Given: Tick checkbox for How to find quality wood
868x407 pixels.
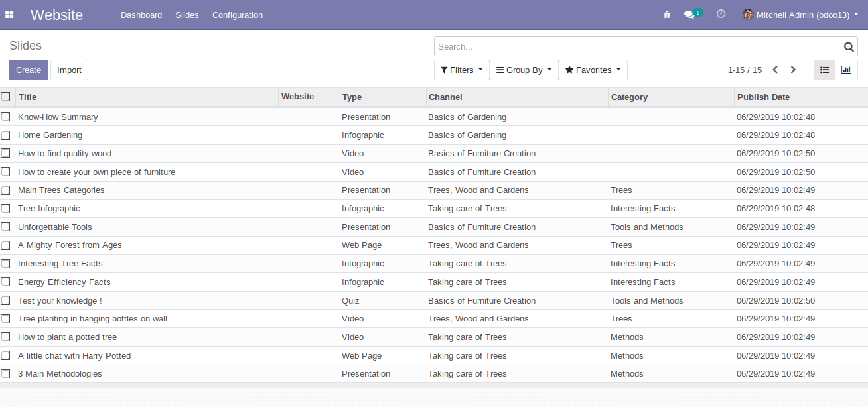Looking at the screenshot, I should (x=5, y=154).
